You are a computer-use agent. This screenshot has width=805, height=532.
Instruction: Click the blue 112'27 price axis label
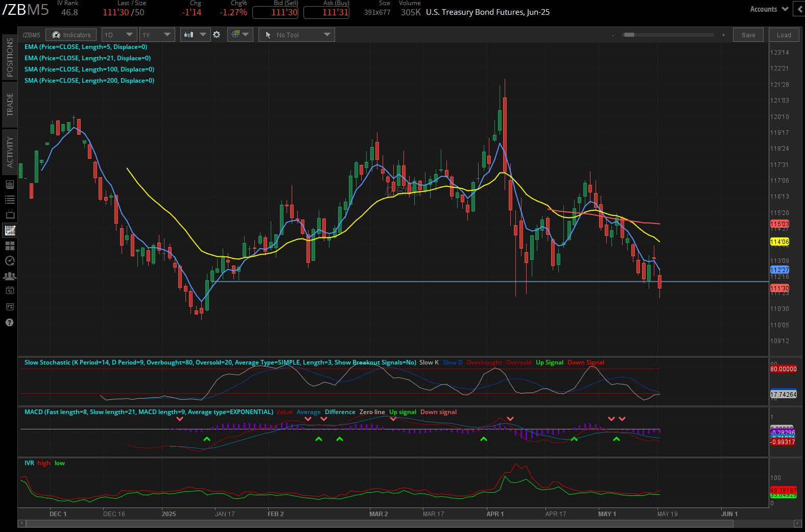[779, 270]
